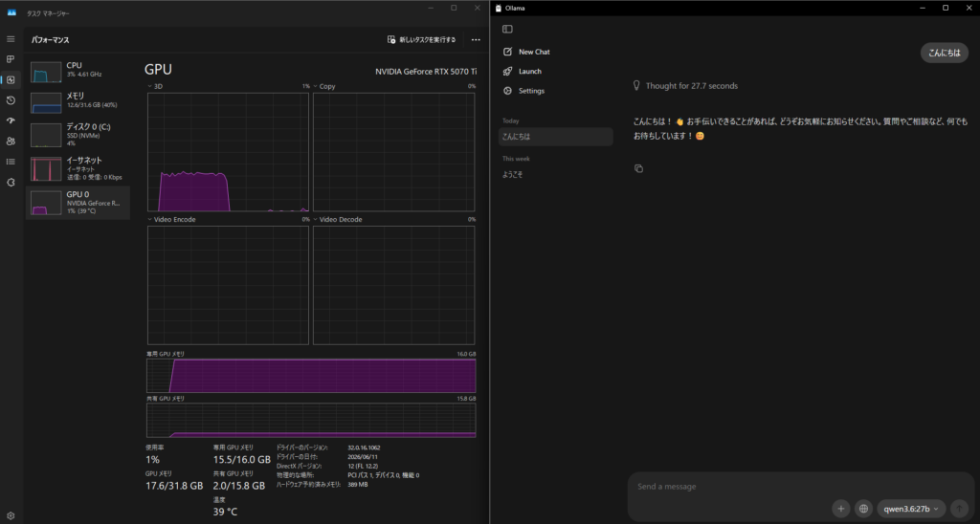Toggle Ollama sidebar panel icon
This screenshot has height=524, width=980.
(x=507, y=29)
